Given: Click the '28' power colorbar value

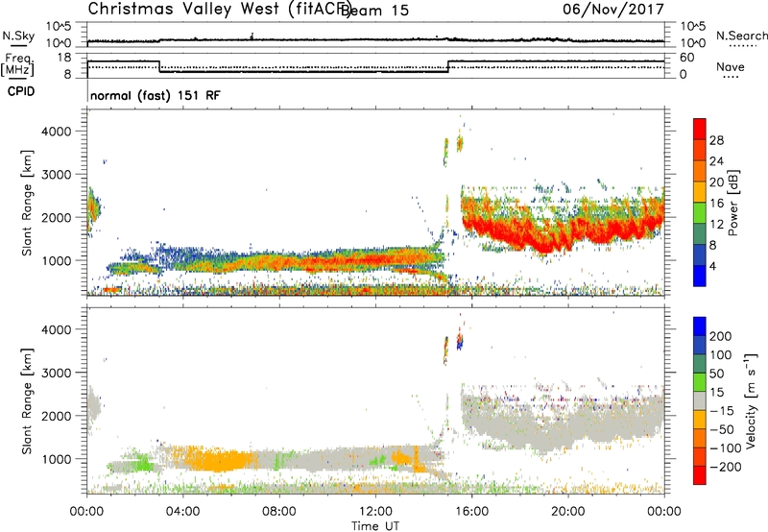Looking at the screenshot, I should (x=716, y=140).
